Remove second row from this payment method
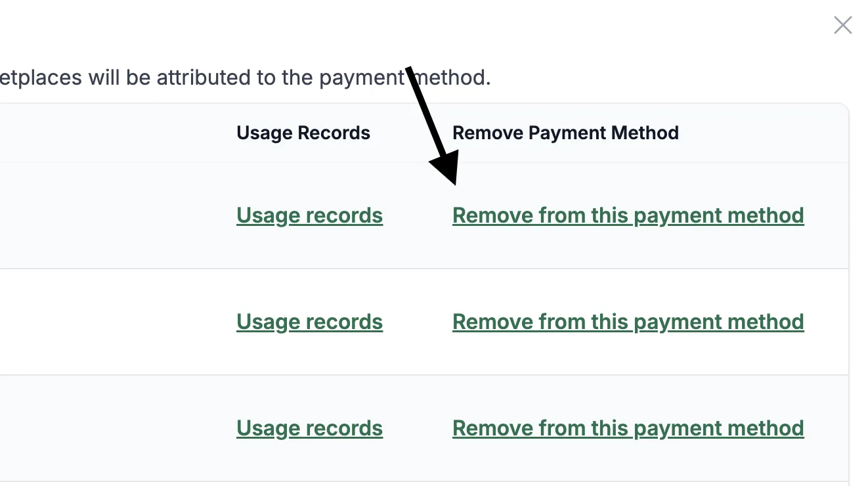 point(628,322)
